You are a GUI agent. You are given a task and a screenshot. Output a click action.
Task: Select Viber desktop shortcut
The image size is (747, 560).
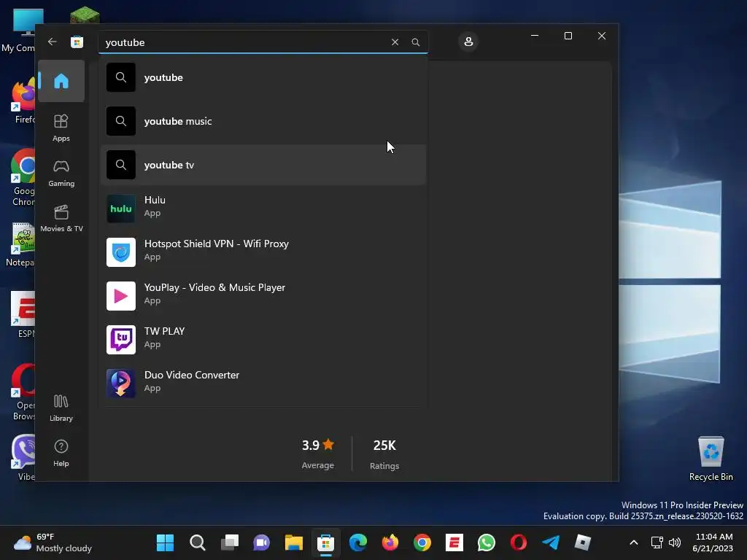pyautogui.click(x=24, y=458)
